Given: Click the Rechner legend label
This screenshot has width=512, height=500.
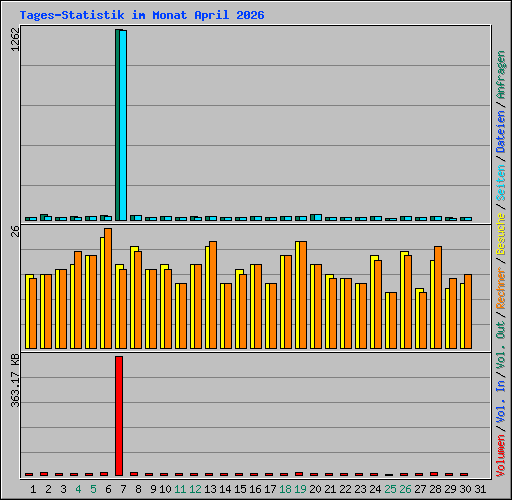Looking at the screenshot, I should (501, 288).
